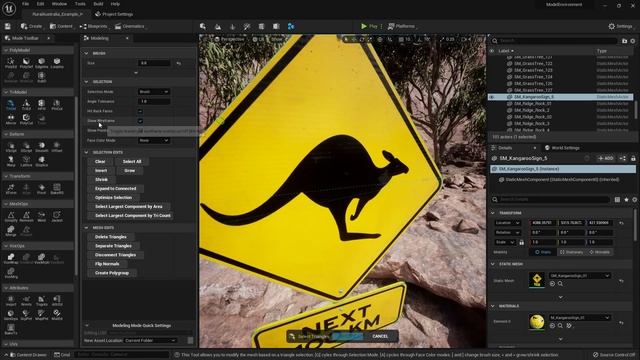Toggle the scale lock icon

[x=521, y=242]
